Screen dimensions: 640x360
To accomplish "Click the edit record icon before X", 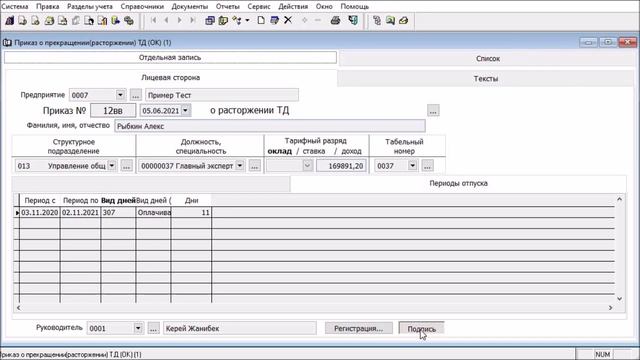I will 274,20.
